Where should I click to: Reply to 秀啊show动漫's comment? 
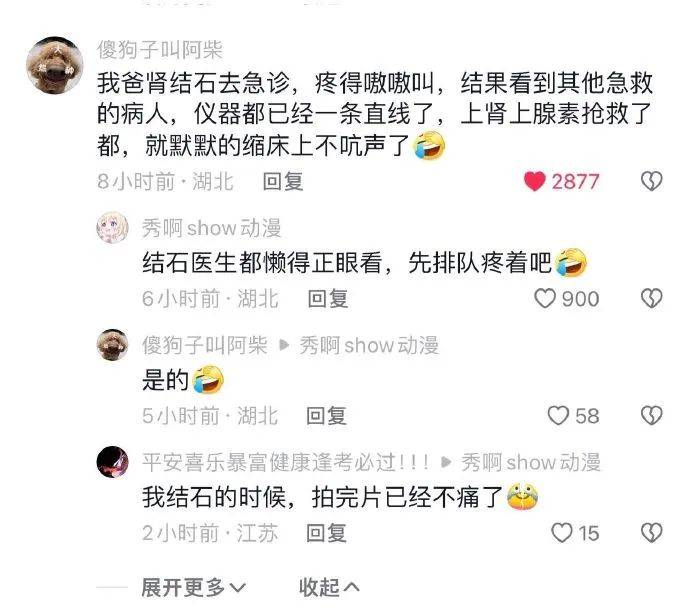pos(328,299)
